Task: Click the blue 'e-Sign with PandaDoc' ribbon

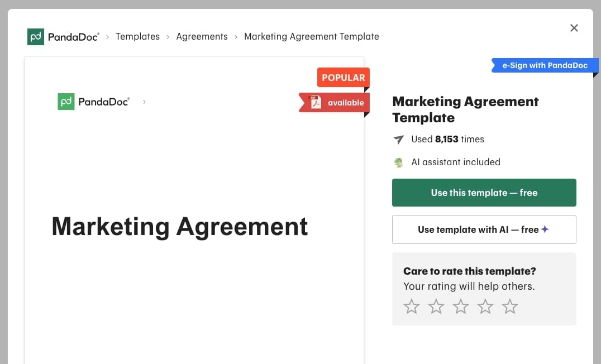Action: (x=545, y=65)
